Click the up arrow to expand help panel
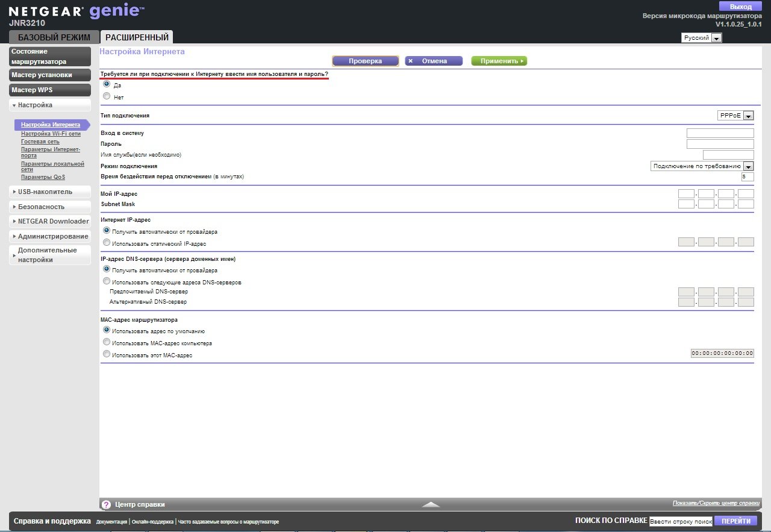 430,504
